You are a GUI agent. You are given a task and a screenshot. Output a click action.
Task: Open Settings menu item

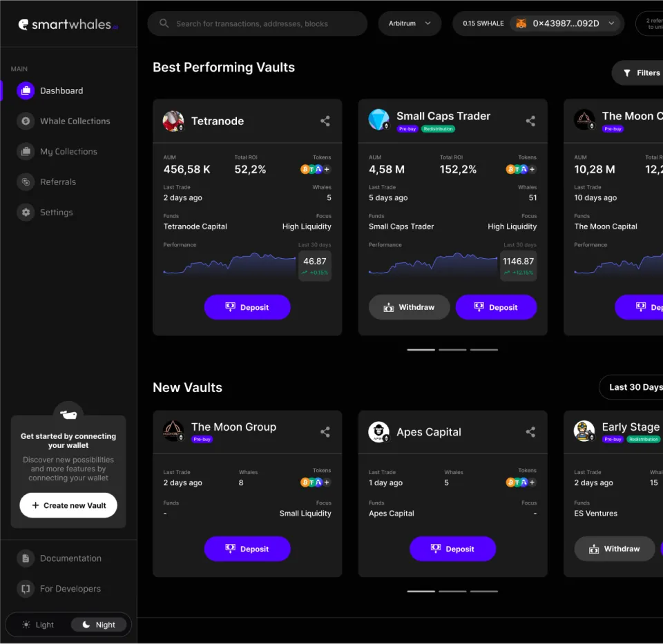[56, 212]
